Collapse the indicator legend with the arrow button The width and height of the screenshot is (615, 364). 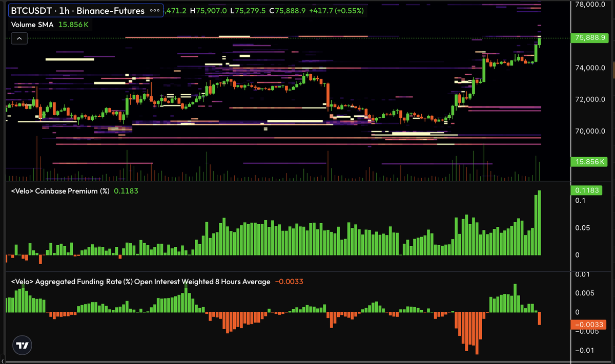point(18,38)
